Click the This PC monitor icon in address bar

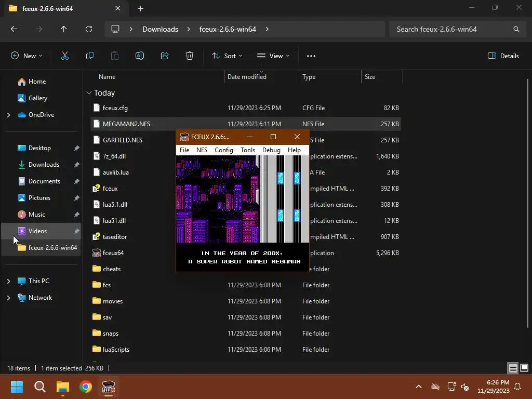tap(115, 29)
